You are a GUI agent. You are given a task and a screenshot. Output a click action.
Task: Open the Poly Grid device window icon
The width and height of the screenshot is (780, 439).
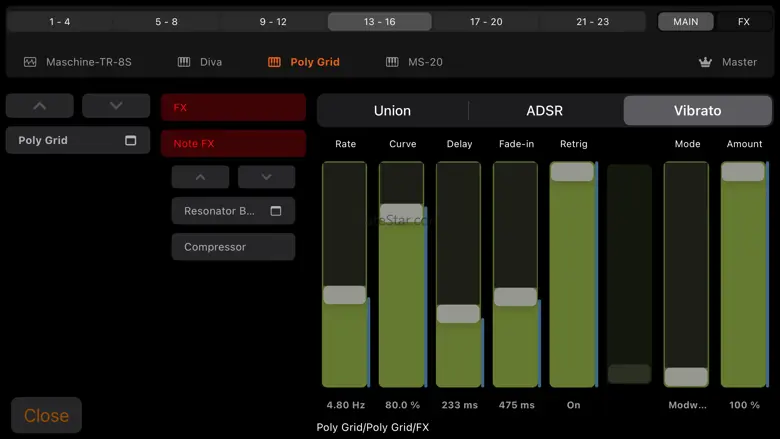tap(131, 141)
